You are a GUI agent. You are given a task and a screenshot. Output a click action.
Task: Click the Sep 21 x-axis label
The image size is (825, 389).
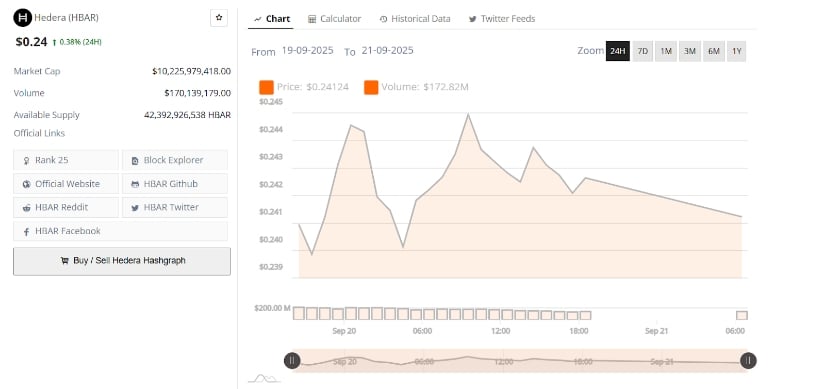point(656,331)
